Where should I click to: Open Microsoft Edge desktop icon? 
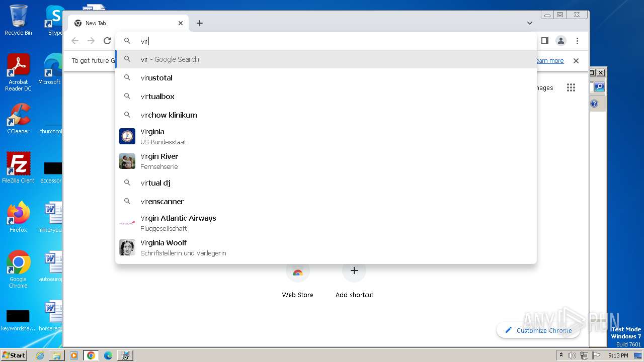point(50,69)
